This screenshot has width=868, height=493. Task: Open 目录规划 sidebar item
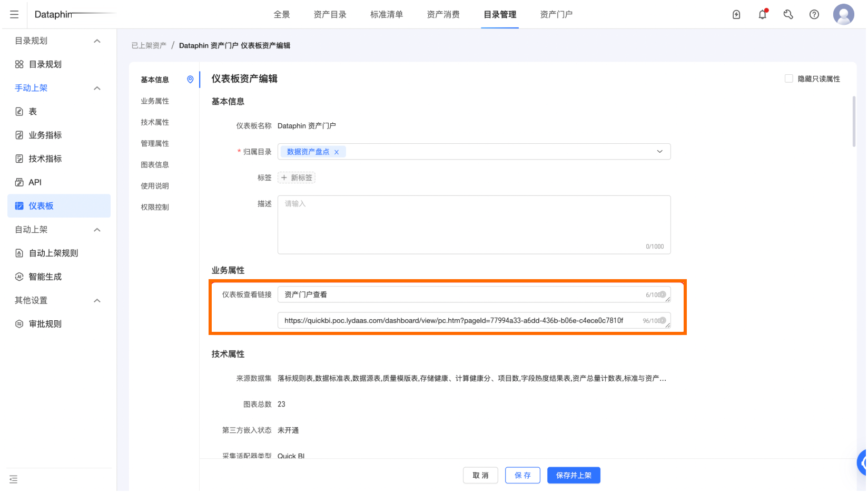point(59,64)
